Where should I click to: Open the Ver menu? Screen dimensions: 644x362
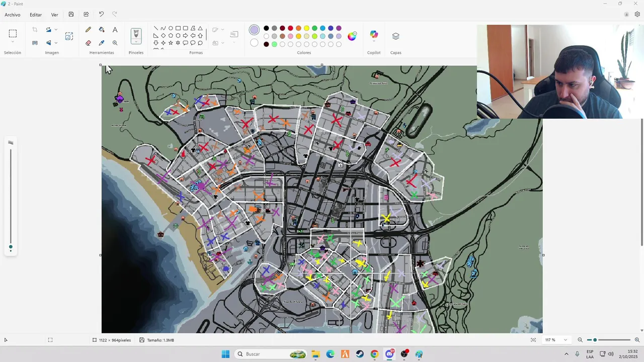coord(54,15)
